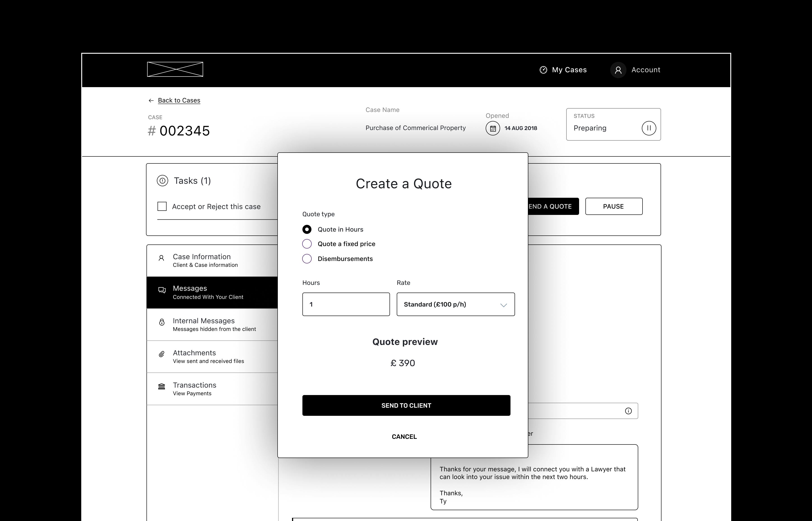Screen dimensions: 812x521
Task: Click the Send a Quote button behind dialog
Action: tap(553, 206)
